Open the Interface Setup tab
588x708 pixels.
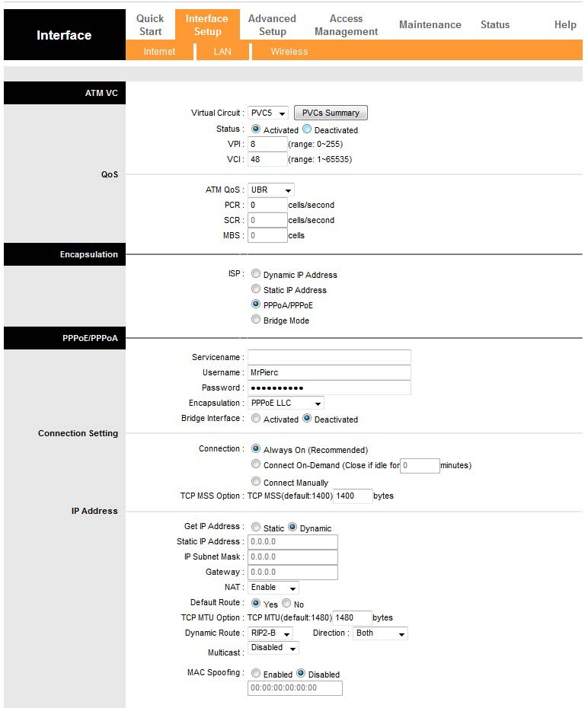pyautogui.click(x=207, y=25)
